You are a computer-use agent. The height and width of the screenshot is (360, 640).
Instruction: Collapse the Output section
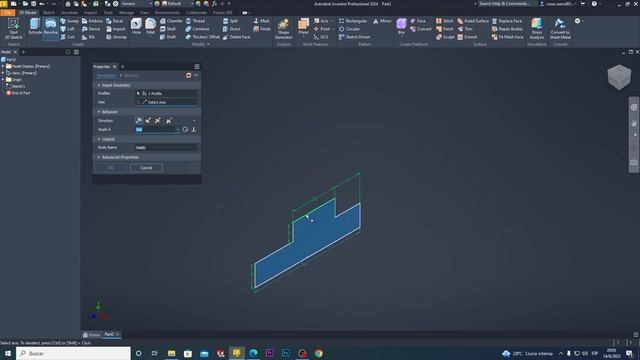click(x=99, y=139)
